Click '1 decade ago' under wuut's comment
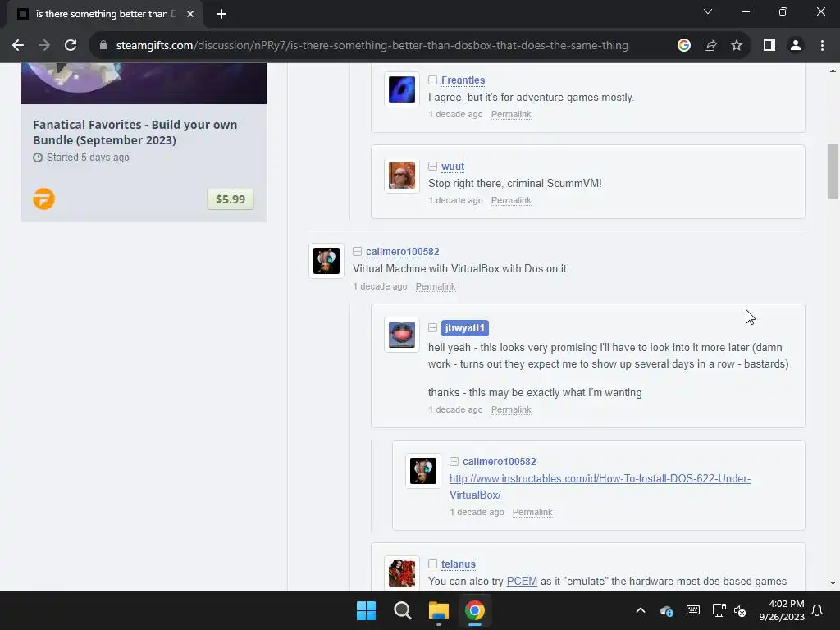This screenshot has height=630, width=840. 455,200
